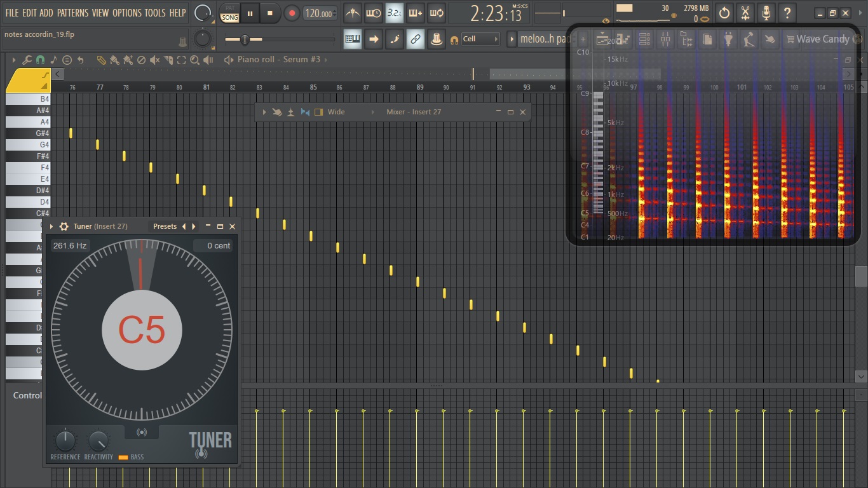Screen dimensions: 868x488
Task: Expand Piano roll - Serum #3 target arrow
Action: tap(326, 60)
